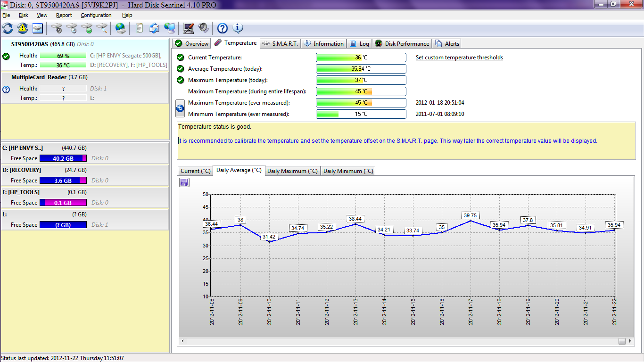
Task: Click the disk with clock test icon
Action: click(72, 28)
